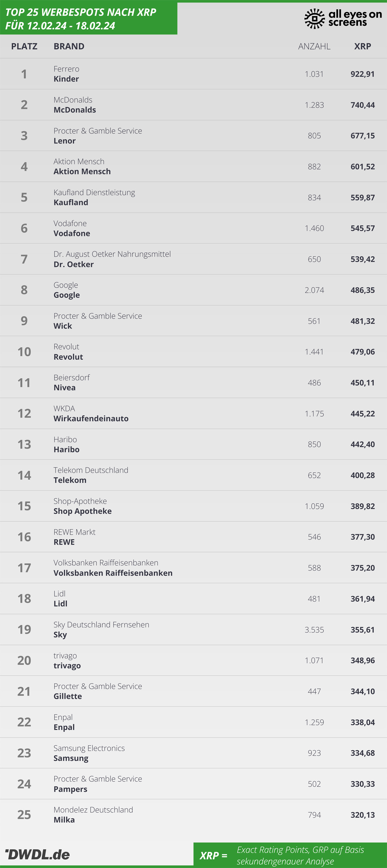Click the Vodafone XRP value 545,57
Screen dimensions: 387x868
pos(362,228)
